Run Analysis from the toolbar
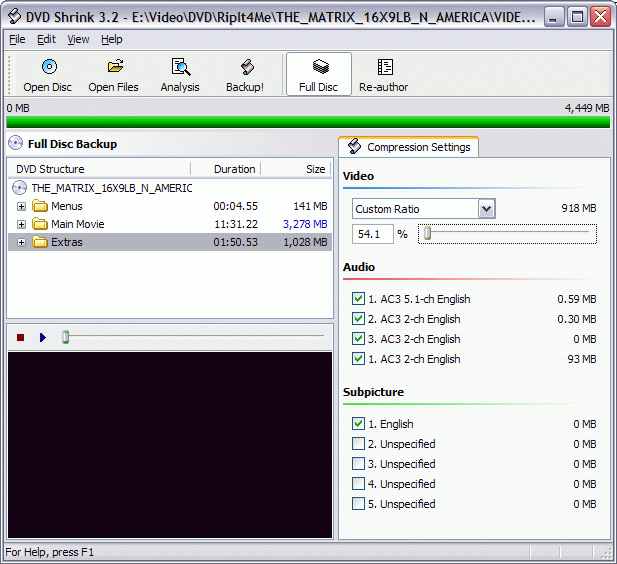The image size is (617, 564). [180, 68]
